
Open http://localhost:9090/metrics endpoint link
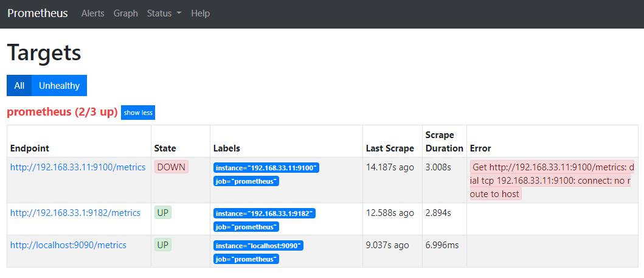click(68, 245)
